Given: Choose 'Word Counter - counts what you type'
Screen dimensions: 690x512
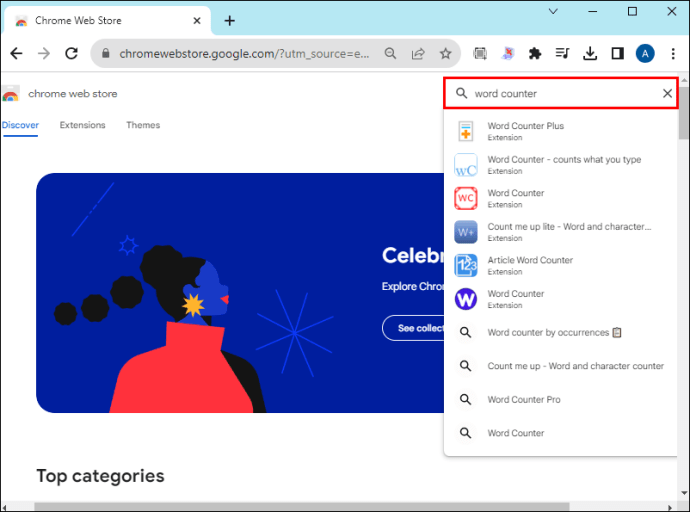Looking at the screenshot, I should [x=561, y=165].
